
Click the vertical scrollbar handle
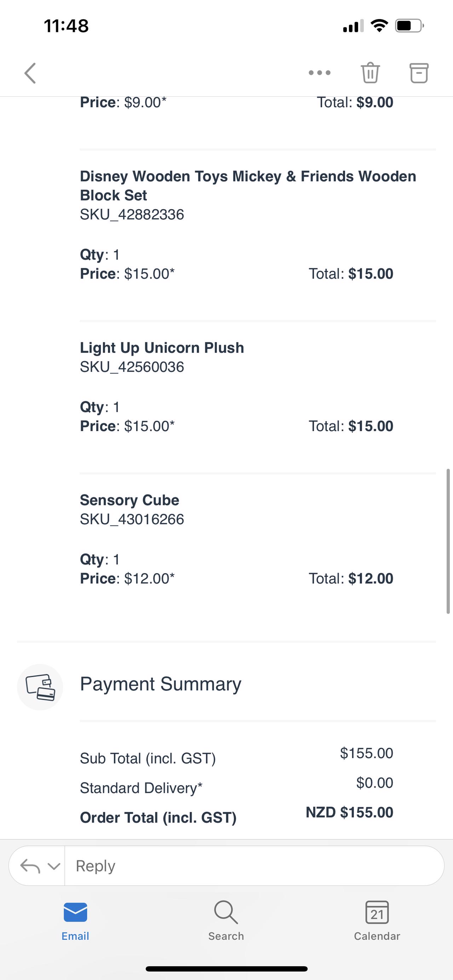pos(448,541)
